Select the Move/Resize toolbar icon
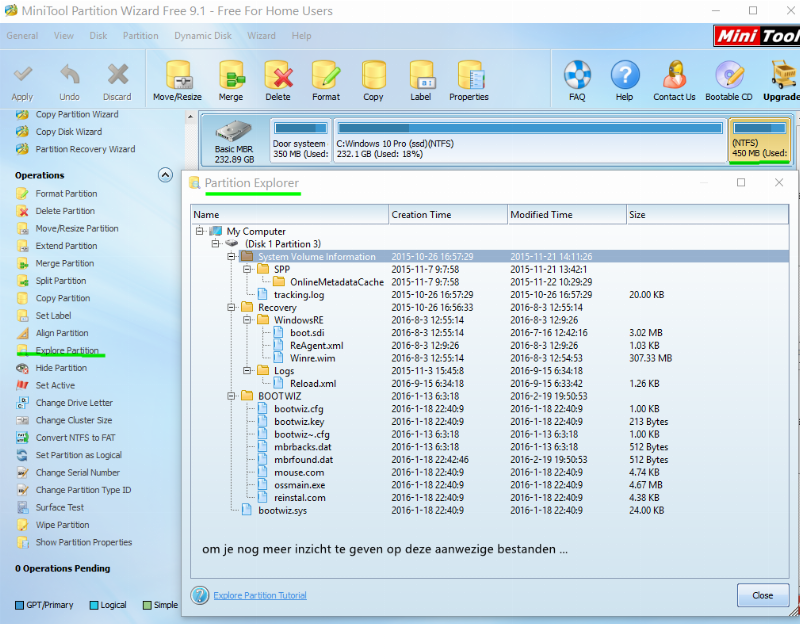The height and width of the screenshot is (624, 800). pyautogui.click(x=178, y=75)
